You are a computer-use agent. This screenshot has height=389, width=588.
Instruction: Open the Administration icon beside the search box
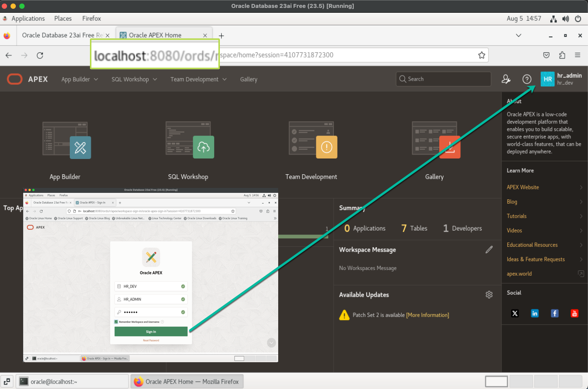[506, 79]
